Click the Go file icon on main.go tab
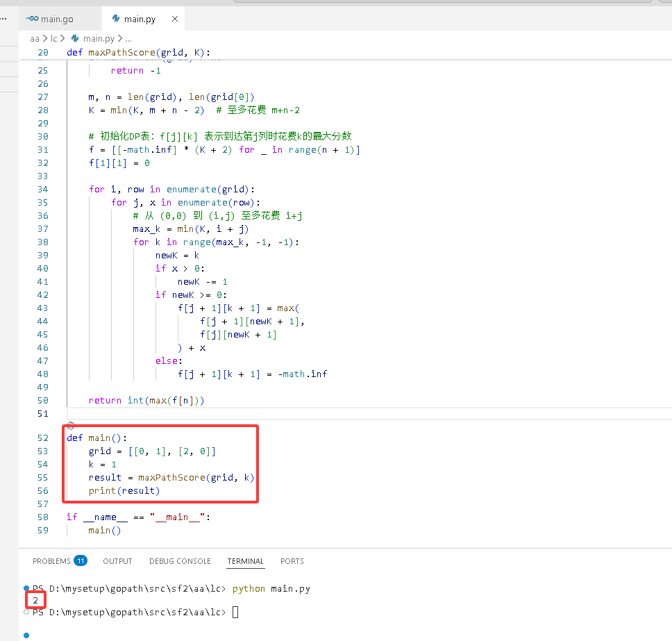This screenshot has width=672, height=641. point(32,19)
